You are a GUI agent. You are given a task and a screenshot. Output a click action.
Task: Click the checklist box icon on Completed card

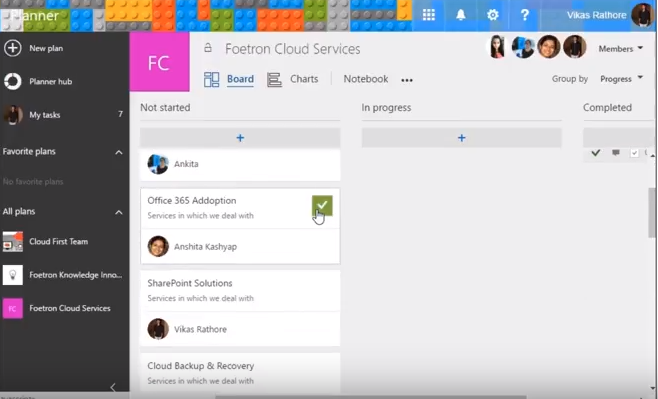click(634, 153)
